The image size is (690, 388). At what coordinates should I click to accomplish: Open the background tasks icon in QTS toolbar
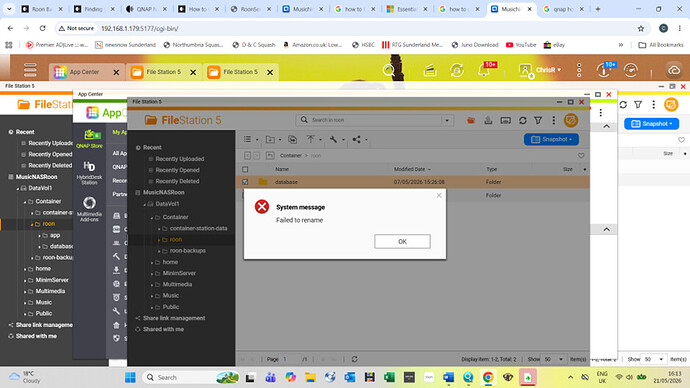click(x=457, y=70)
